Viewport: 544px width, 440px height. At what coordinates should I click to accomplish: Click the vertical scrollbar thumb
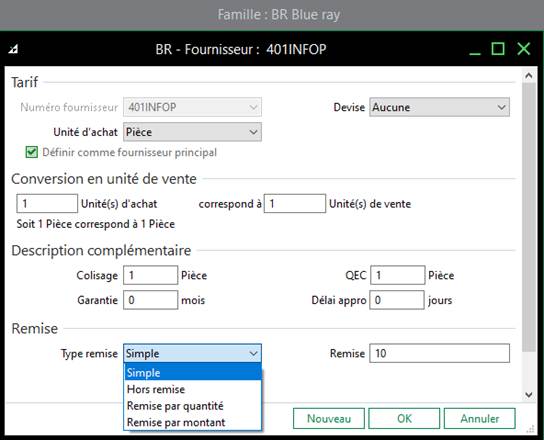529,217
